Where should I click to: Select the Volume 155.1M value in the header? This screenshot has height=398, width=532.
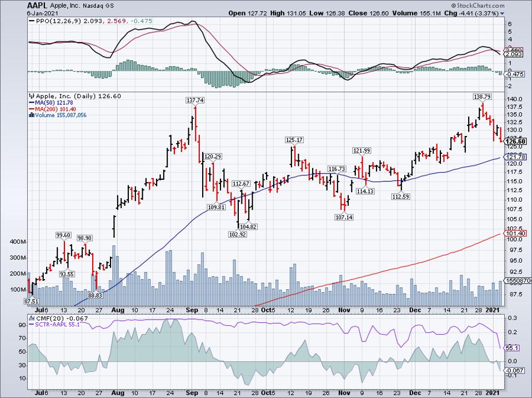(417, 13)
